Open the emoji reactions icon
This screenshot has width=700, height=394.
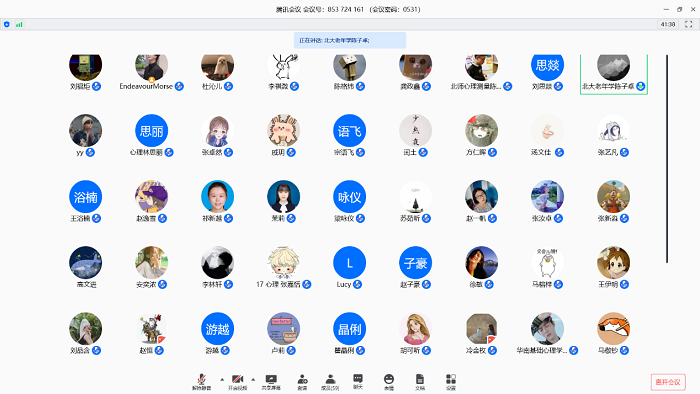[389, 382]
